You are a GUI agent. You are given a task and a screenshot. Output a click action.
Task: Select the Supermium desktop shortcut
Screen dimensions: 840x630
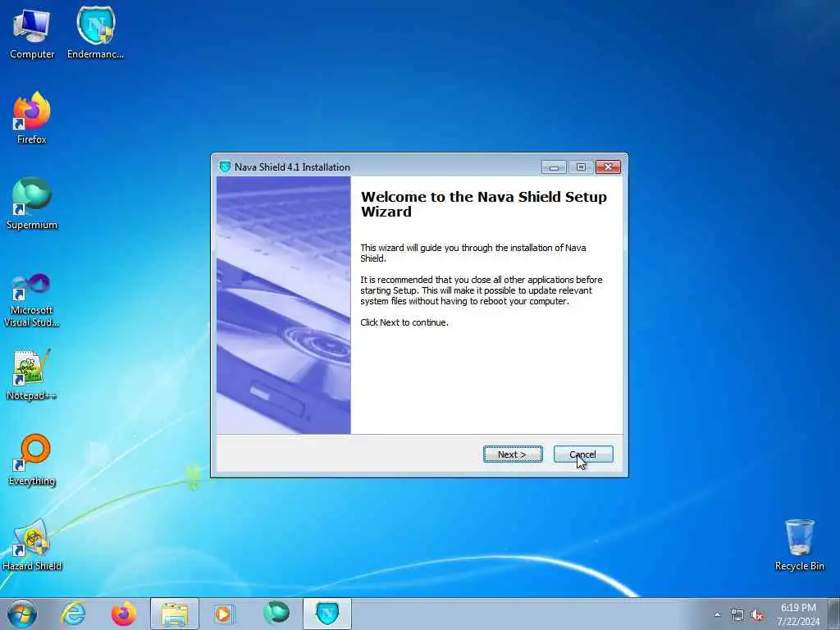(32, 203)
